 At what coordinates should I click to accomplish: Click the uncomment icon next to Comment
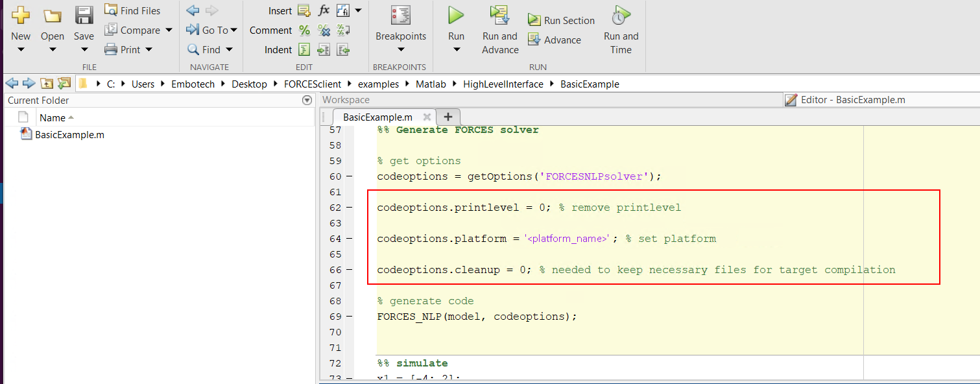(324, 30)
